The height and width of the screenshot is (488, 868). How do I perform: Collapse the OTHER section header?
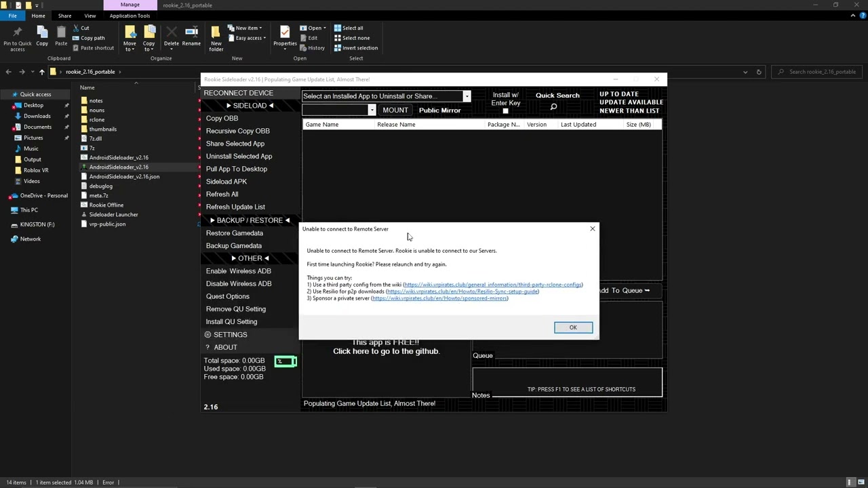coord(250,258)
